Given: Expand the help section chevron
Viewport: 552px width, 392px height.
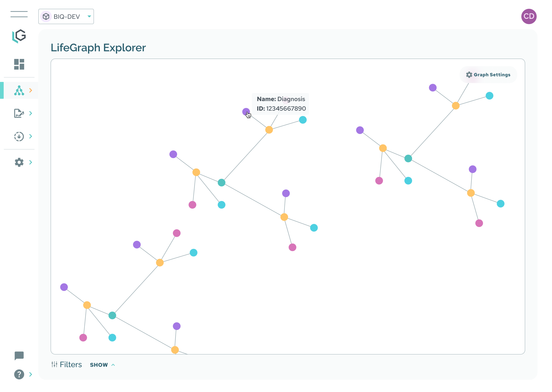Looking at the screenshot, I should (31, 374).
